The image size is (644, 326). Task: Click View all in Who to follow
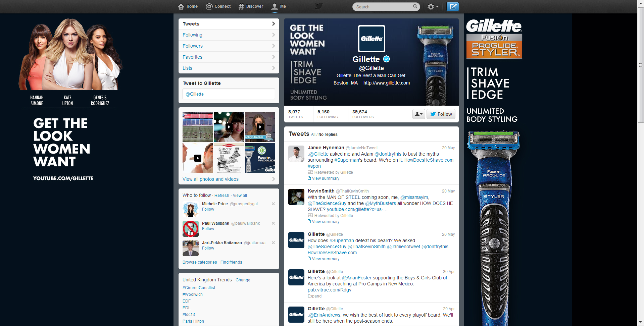(x=240, y=196)
